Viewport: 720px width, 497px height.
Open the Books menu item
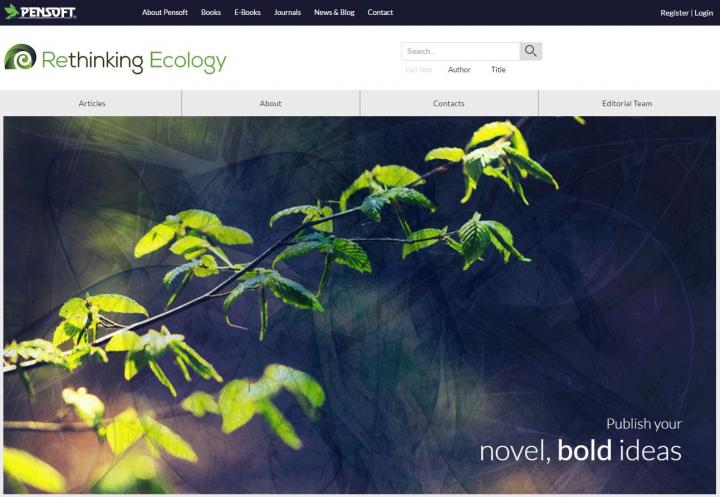point(211,12)
